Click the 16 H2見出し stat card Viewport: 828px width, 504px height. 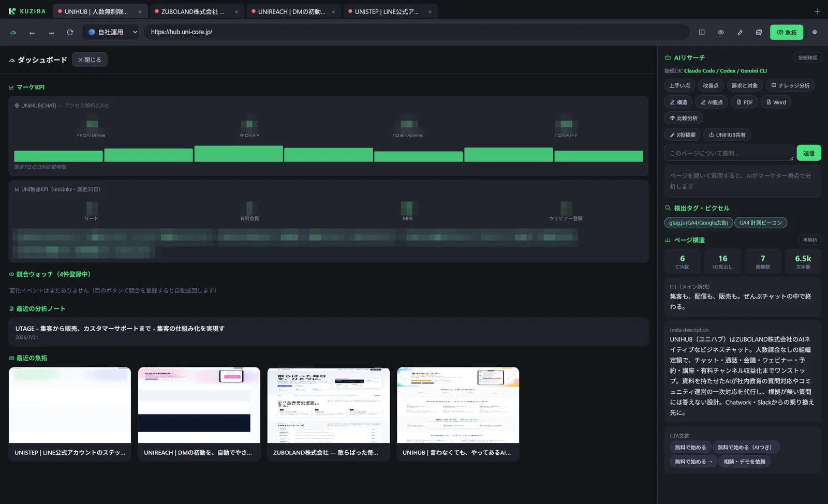[722, 261]
